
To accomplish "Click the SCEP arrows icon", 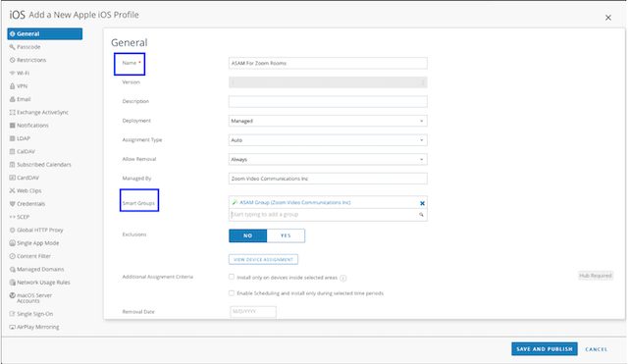I will click(x=12, y=217).
